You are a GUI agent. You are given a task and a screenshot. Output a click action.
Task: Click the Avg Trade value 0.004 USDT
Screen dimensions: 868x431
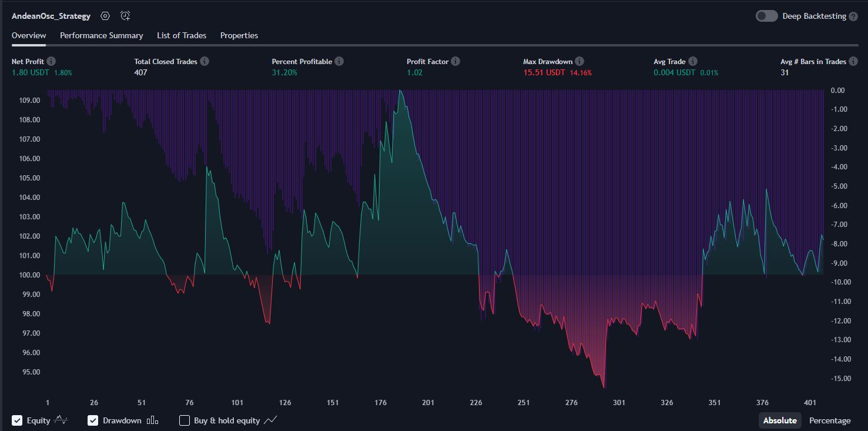(x=675, y=72)
